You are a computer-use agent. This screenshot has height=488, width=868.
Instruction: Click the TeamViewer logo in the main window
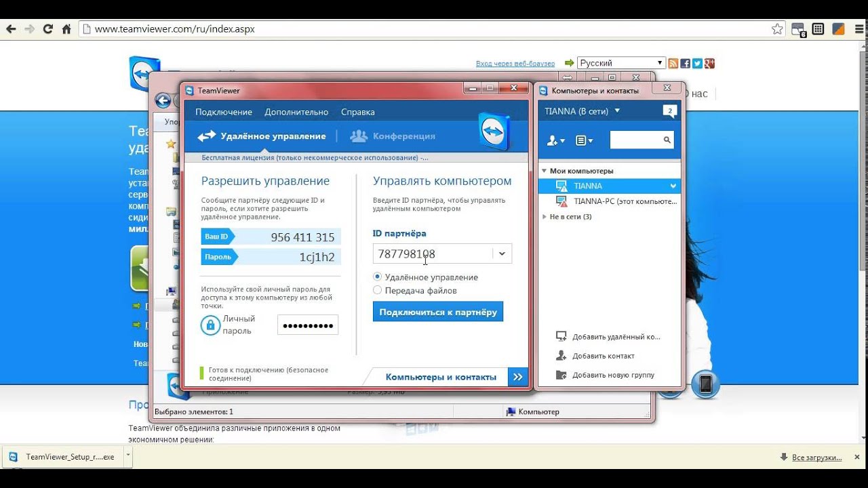(494, 131)
